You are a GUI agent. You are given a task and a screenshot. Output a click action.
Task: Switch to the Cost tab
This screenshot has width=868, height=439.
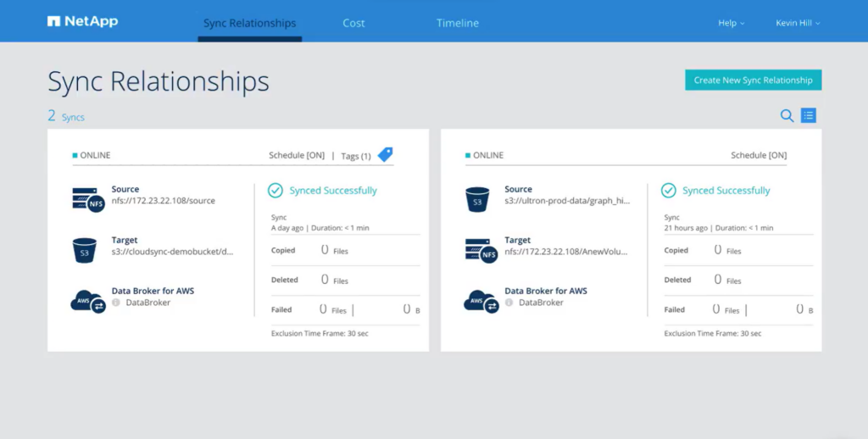pos(353,23)
